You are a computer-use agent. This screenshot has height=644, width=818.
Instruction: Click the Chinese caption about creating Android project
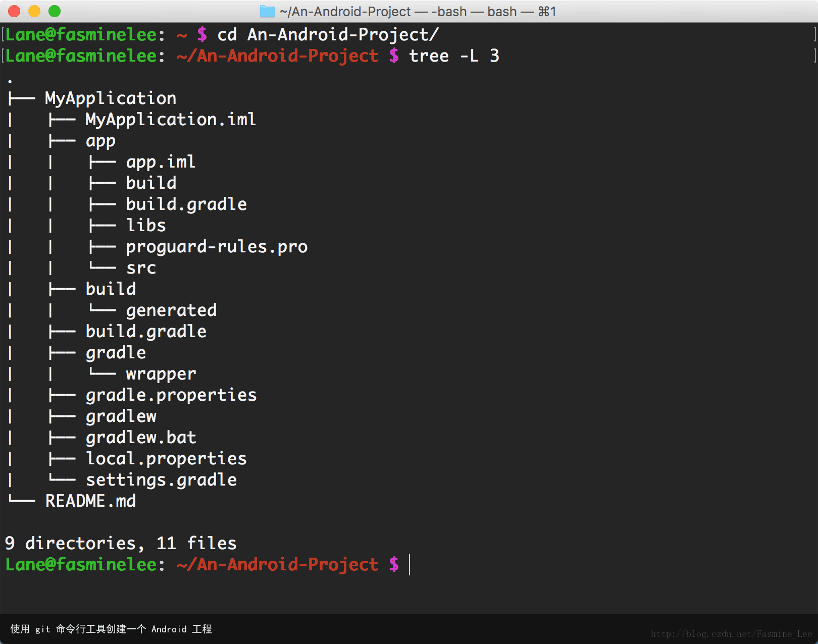tap(111, 629)
